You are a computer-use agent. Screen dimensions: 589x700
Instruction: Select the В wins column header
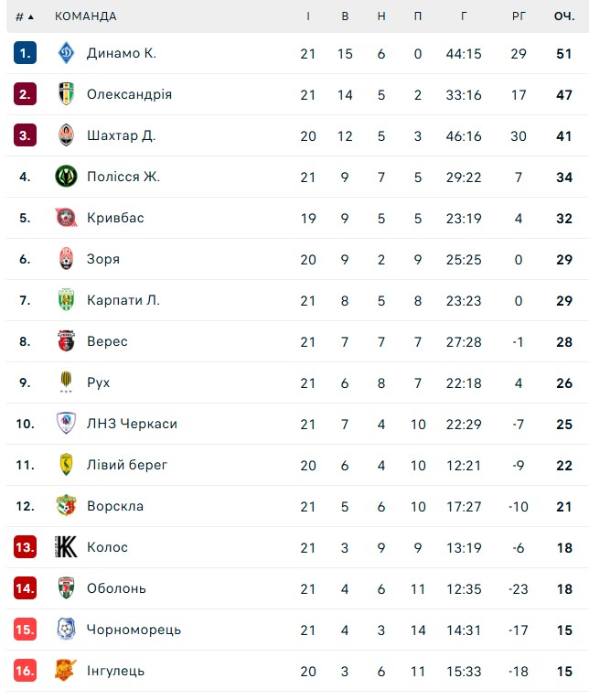(x=345, y=16)
